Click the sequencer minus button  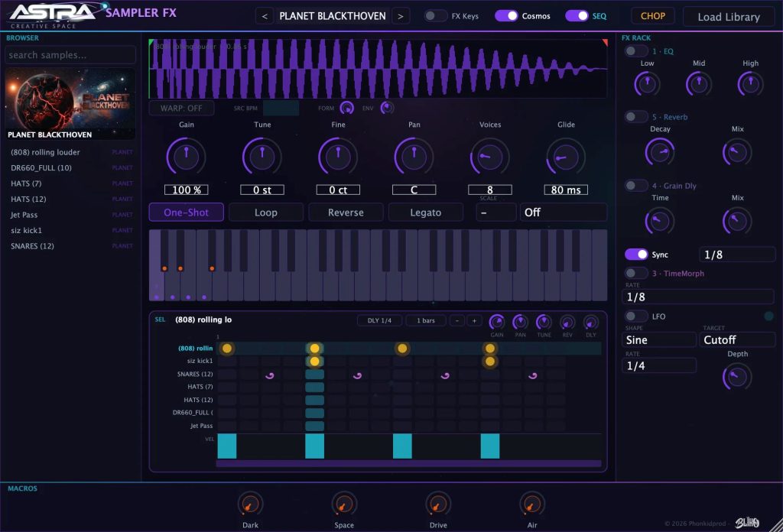(x=457, y=320)
